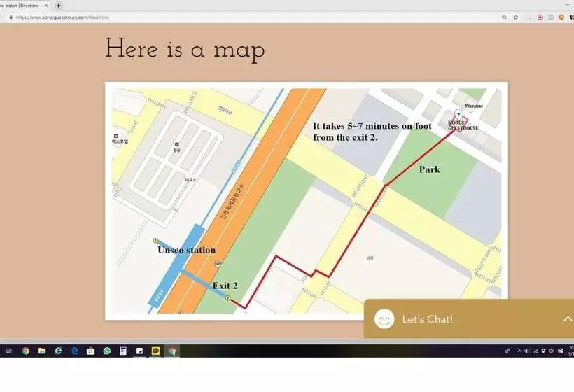Viewport: 574px width, 392px height.
Task: Open Google Chrome from the taskbar
Action: [25, 351]
